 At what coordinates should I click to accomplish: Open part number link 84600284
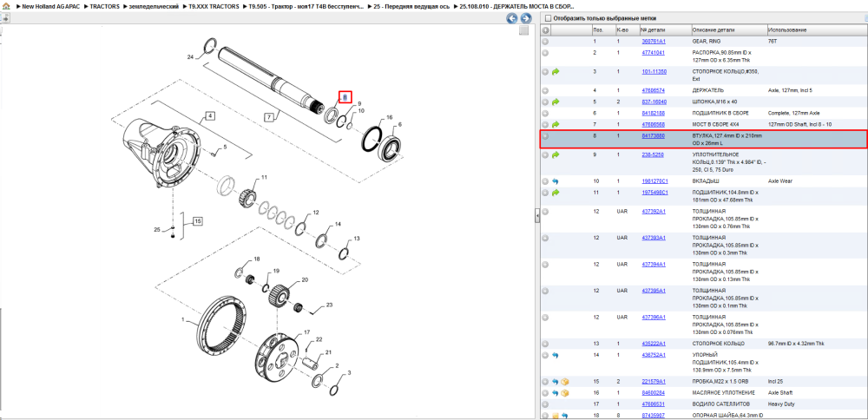tap(654, 393)
